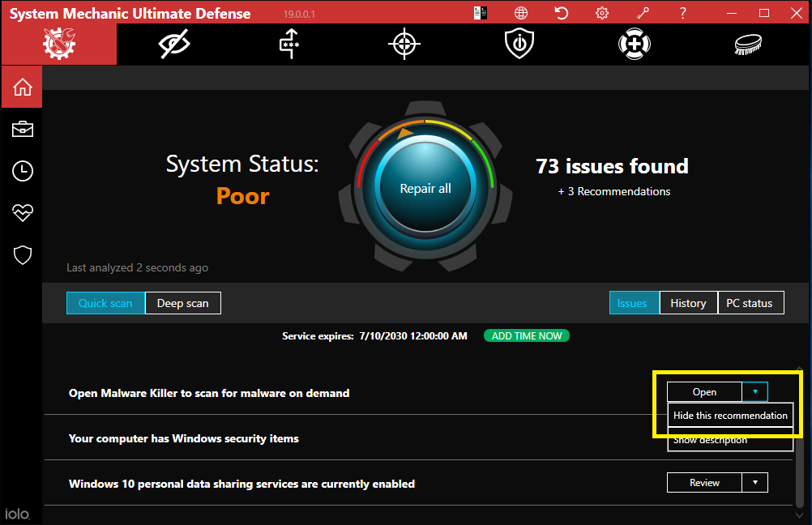Click the scroll down arrow of issues list

[x=800, y=515]
